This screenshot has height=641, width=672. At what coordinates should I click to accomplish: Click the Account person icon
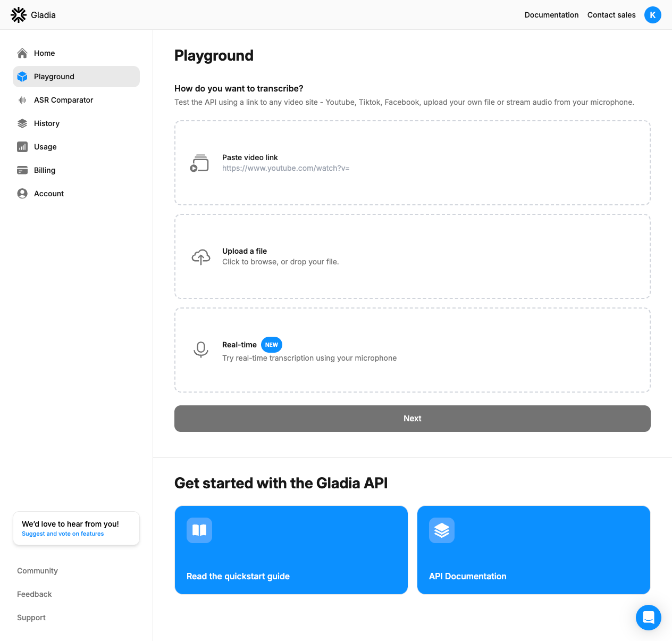(22, 194)
